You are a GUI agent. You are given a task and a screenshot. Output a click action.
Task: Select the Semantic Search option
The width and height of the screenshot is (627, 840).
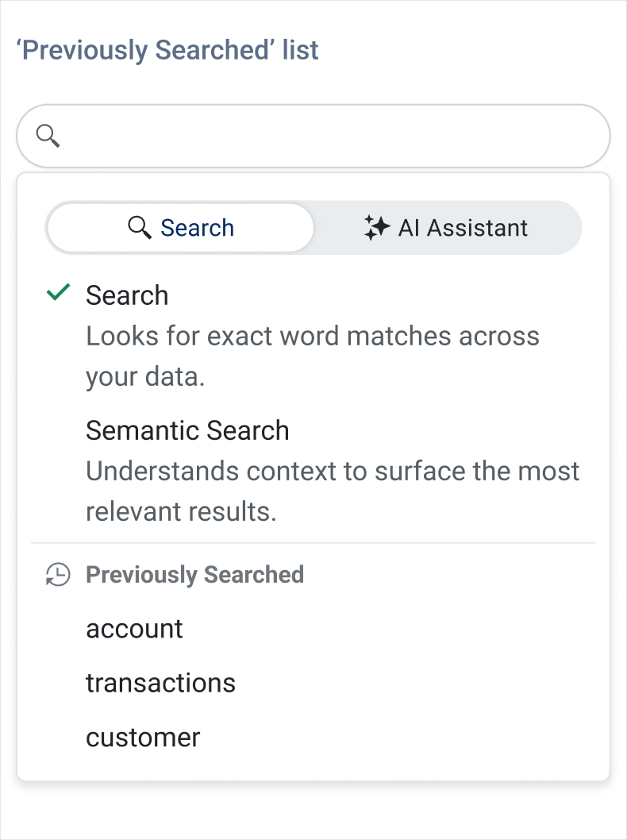(187, 430)
